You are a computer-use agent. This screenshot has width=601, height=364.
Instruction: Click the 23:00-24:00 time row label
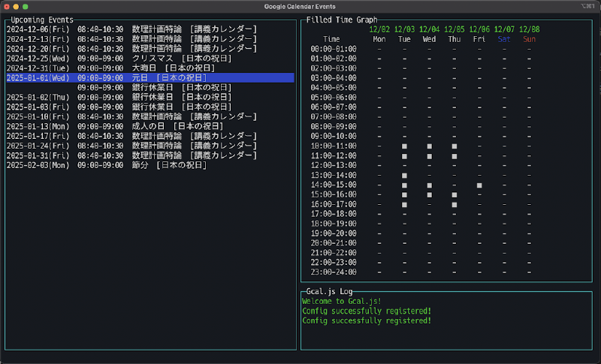334,272
